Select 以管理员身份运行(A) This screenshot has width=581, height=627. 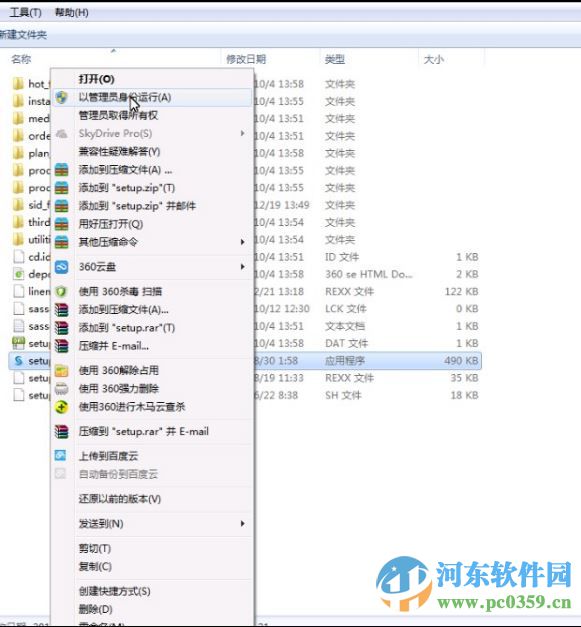(x=152, y=97)
